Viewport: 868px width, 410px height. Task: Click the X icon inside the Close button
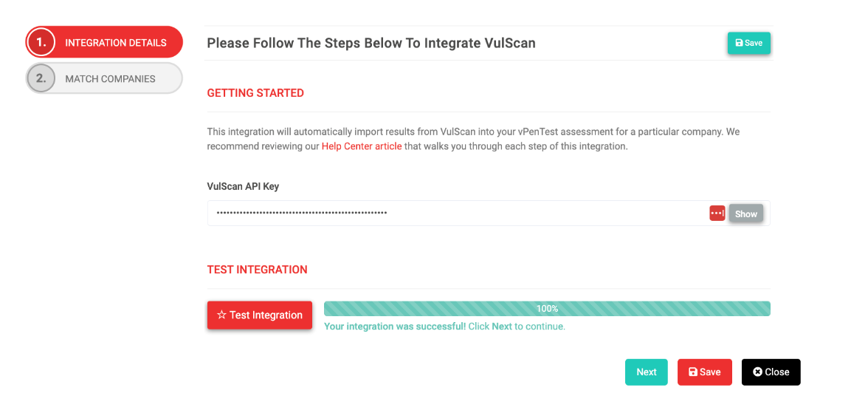757,372
